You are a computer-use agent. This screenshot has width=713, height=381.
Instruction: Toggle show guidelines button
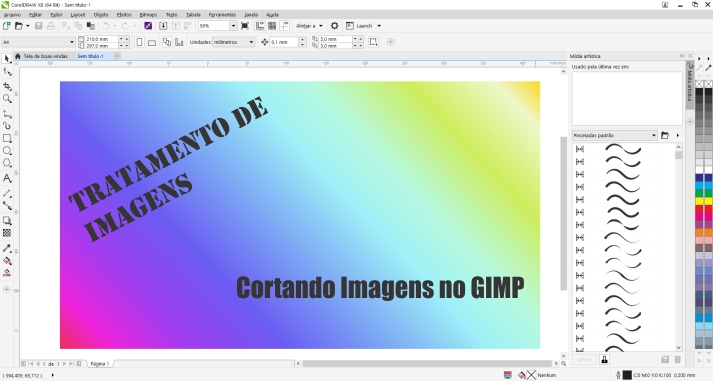tap(284, 26)
